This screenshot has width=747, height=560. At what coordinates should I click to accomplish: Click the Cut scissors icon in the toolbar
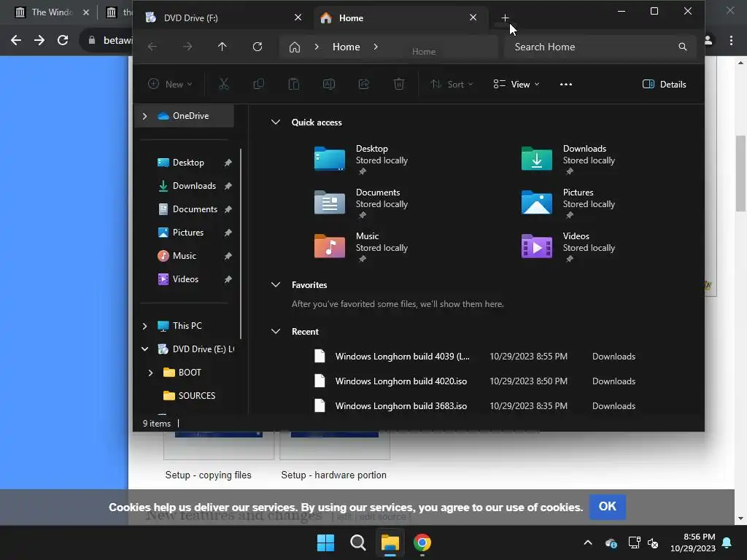pyautogui.click(x=223, y=85)
